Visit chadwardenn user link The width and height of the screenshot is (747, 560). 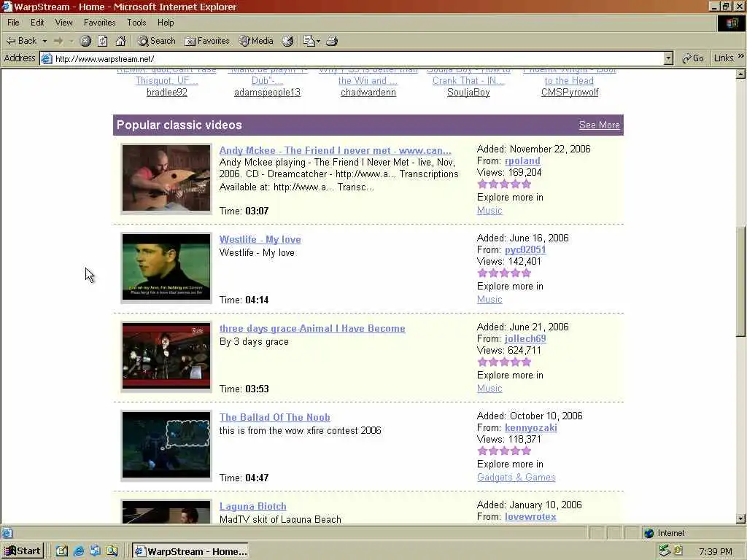coord(368,93)
